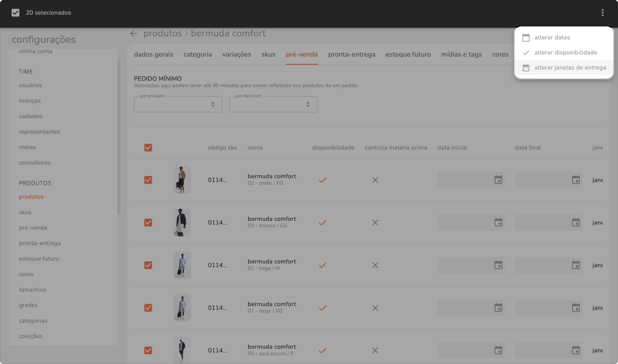Deselect the 01 - bege / M row checkbox

148,265
